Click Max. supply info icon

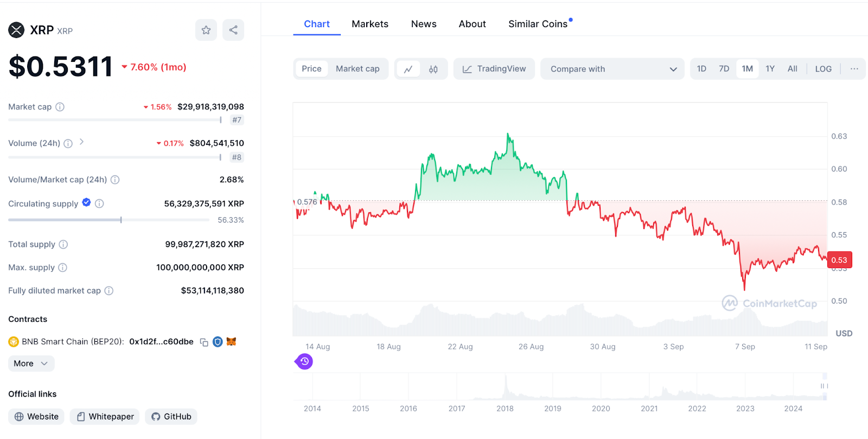(62, 268)
